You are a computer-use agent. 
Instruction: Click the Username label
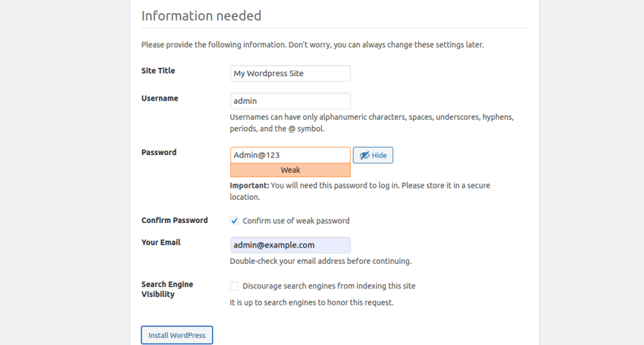coord(160,99)
